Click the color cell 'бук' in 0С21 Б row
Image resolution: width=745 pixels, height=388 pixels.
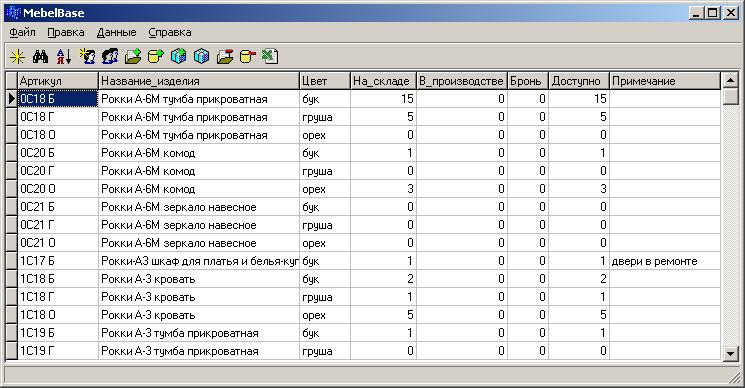(x=325, y=207)
